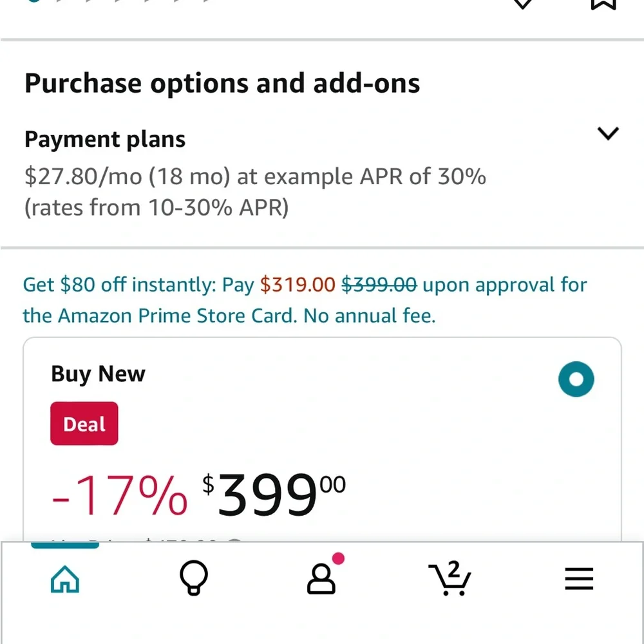Viewport: 644px width, 644px height.
Task: Select the Buy New radio button
Action: [576, 379]
